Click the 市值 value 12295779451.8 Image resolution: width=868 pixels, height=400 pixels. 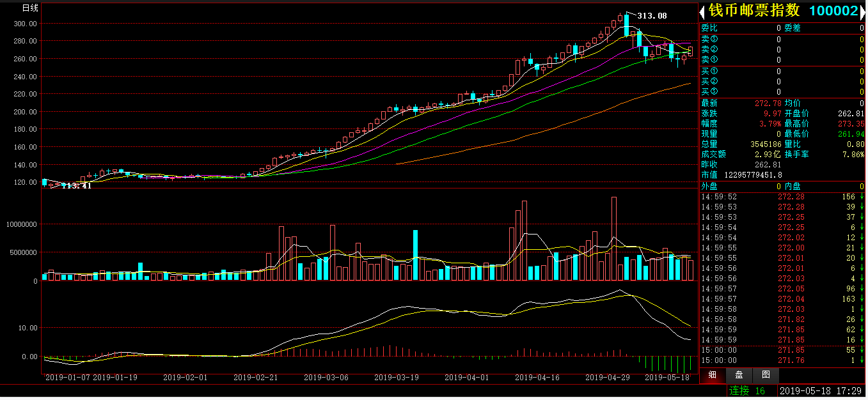point(753,174)
